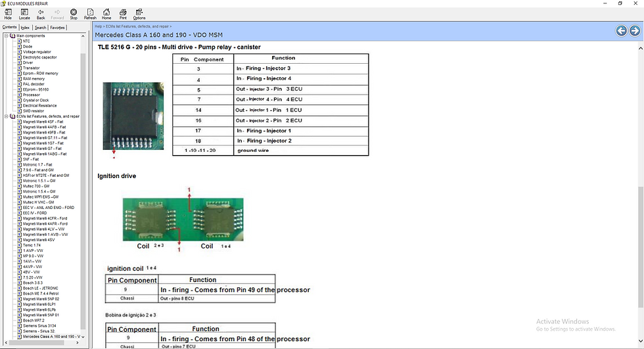Open Magneti Marelli 4SF - Fiat
The height and width of the screenshot is (349, 644).
click(43, 122)
